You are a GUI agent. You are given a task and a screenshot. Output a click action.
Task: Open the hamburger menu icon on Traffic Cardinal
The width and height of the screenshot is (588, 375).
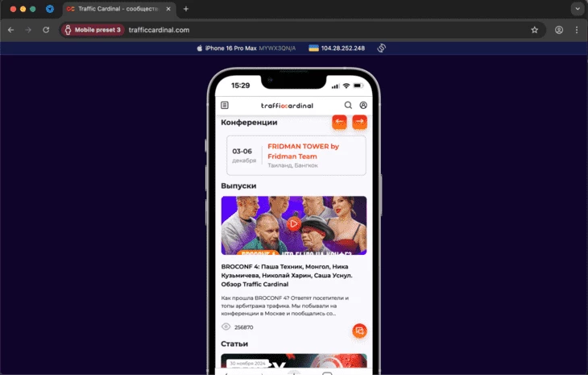click(225, 105)
